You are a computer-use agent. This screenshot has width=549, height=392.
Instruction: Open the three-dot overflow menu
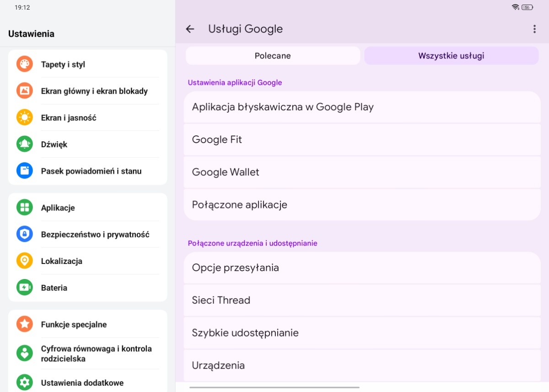click(x=534, y=29)
